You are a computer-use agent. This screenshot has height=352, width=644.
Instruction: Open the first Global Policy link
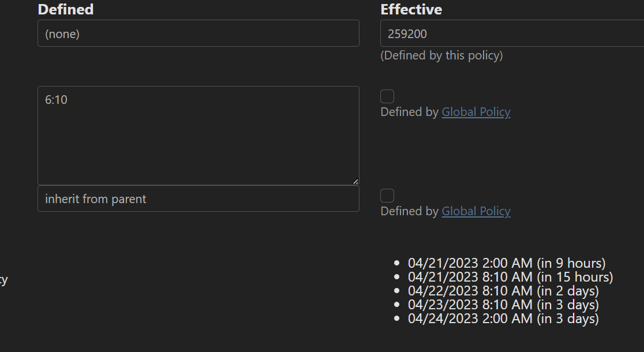[475, 111]
